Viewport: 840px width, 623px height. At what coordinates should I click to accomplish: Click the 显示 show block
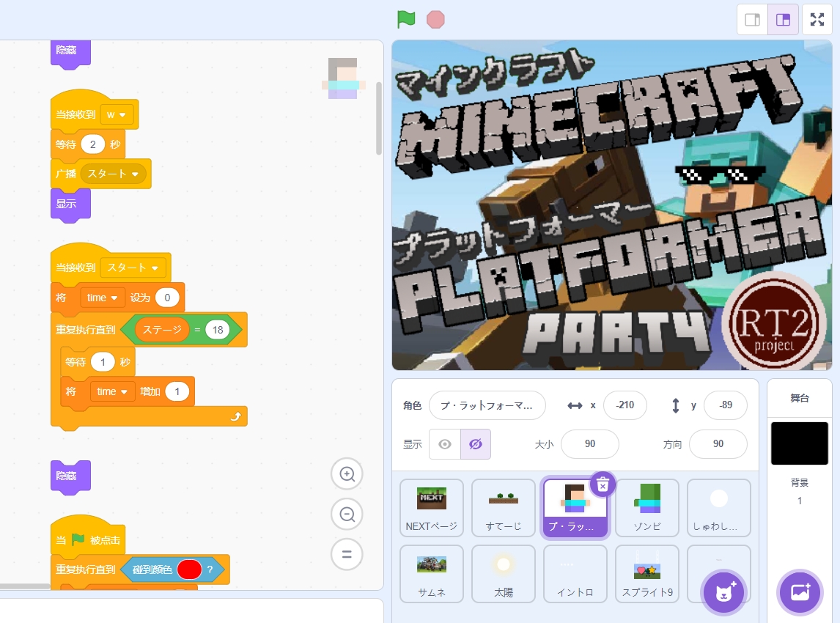70,204
